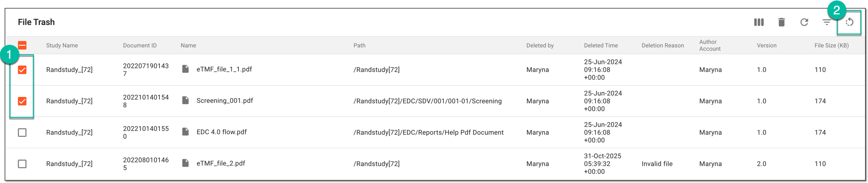
Task: Click file icon beside EDC 4.0 flow.pdf
Action: pyautogui.click(x=185, y=132)
